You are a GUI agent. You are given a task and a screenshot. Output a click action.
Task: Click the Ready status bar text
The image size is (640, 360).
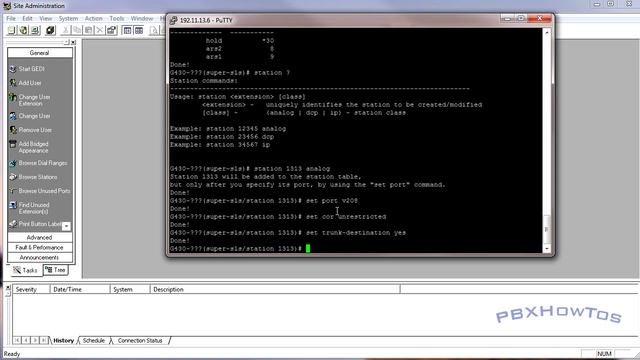12,354
